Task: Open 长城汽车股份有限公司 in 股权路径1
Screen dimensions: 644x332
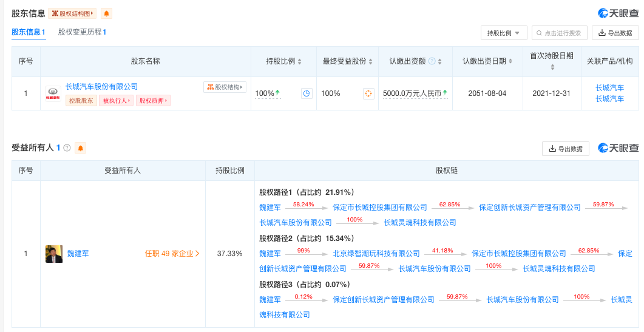Action: pyautogui.click(x=296, y=223)
